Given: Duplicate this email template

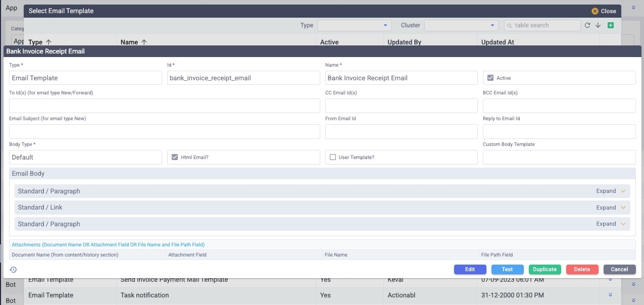Looking at the screenshot, I should pyautogui.click(x=544, y=269).
